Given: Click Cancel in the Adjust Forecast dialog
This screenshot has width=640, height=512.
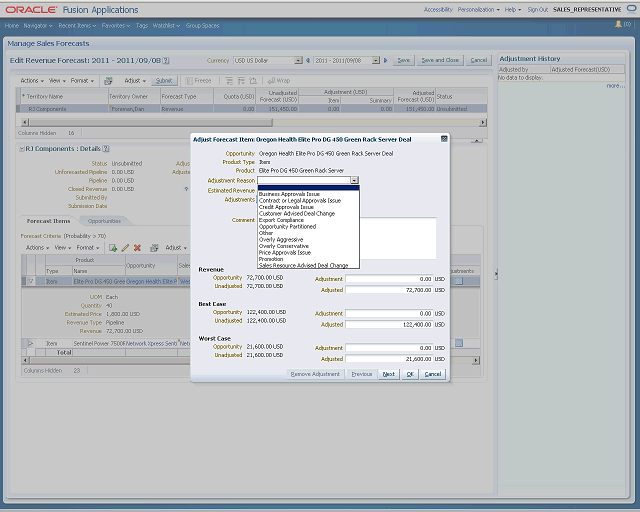Looking at the screenshot, I should coord(433,374).
